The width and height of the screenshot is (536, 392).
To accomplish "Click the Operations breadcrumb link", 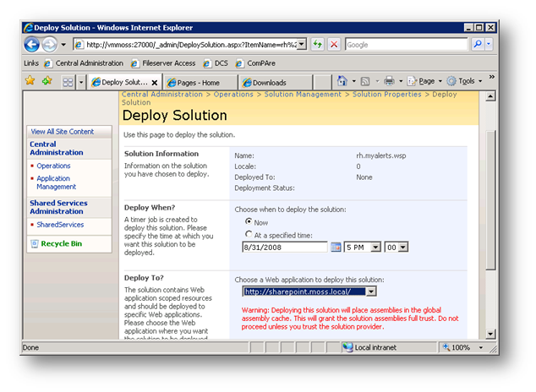I will coord(233,95).
